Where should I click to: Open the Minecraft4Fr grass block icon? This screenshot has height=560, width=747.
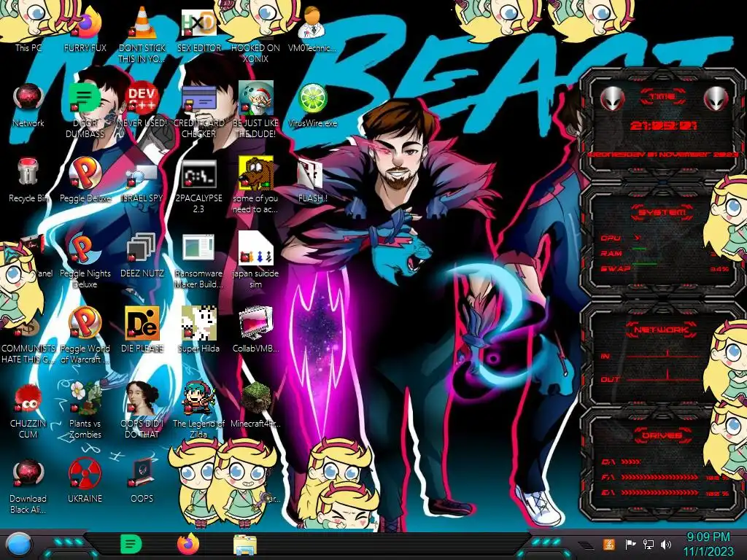(x=255, y=405)
